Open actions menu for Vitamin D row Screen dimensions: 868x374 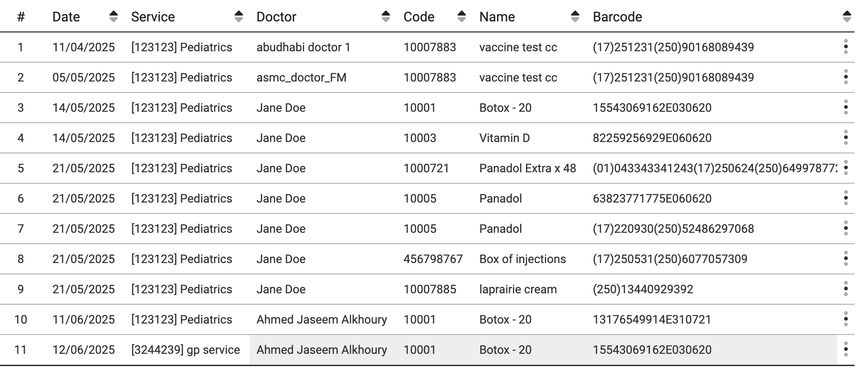845,137
